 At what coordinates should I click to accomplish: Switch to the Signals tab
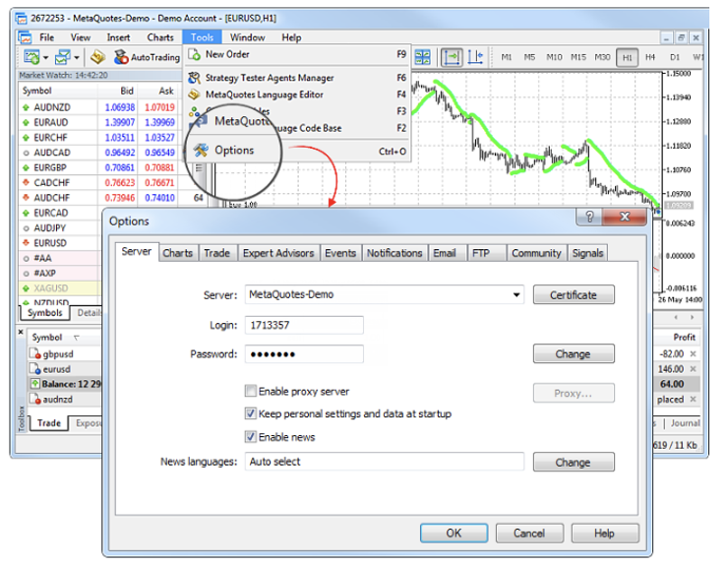[x=587, y=253]
